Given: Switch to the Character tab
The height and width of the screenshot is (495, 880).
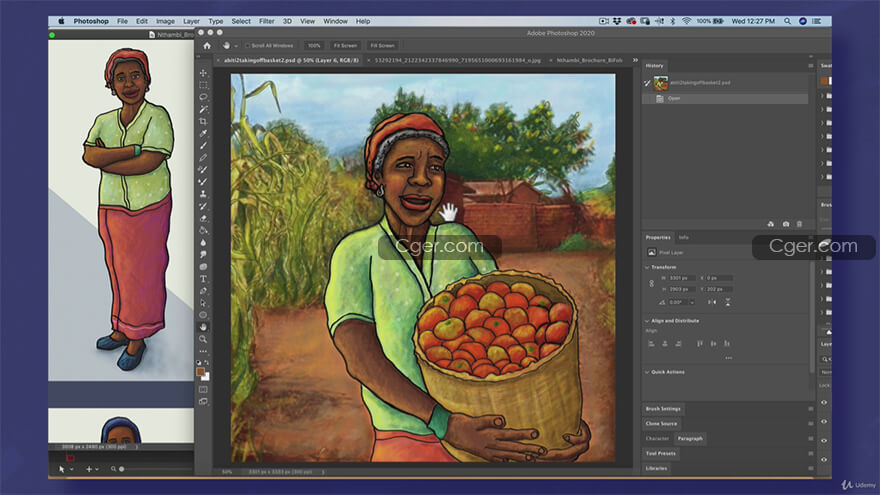Looking at the screenshot, I should (657, 439).
